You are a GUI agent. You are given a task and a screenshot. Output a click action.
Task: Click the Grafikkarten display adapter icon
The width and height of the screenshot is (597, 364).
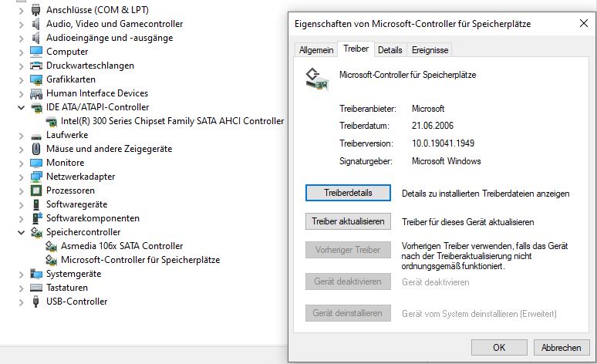pos(35,79)
